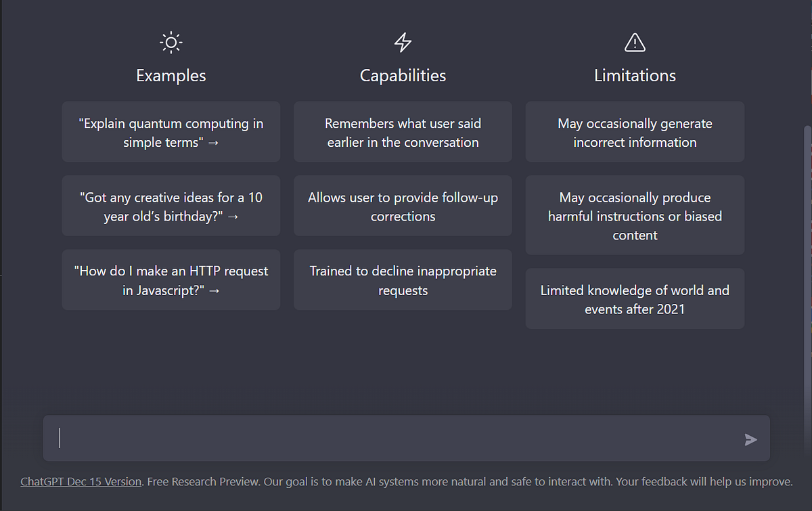Send the message with the paper-plane icon
The height and width of the screenshot is (511, 812).
click(x=750, y=440)
